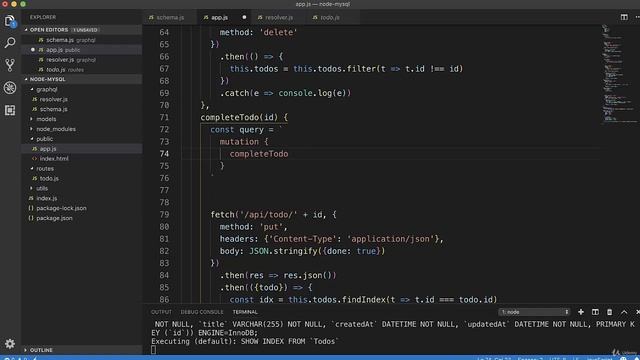Open the Explorer view icon

pyautogui.click(x=10, y=21)
